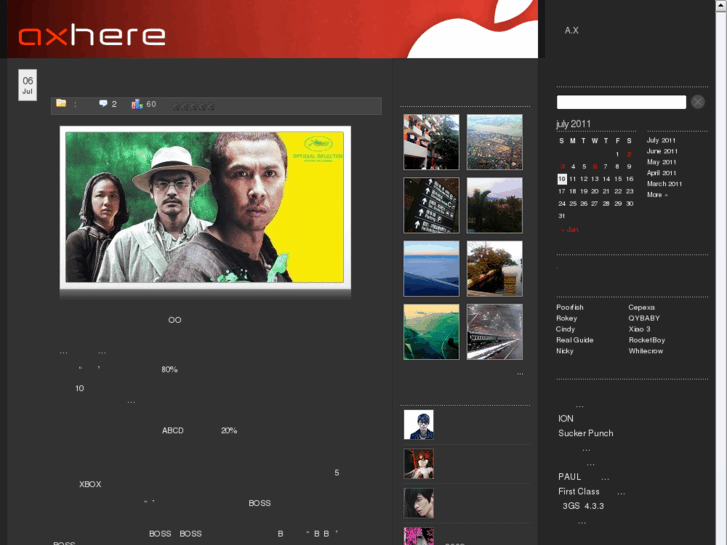The height and width of the screenshot is (545, 727).
Task: Open the March 2011 archive
Action: pyautogui.click(x=664, y=184)
